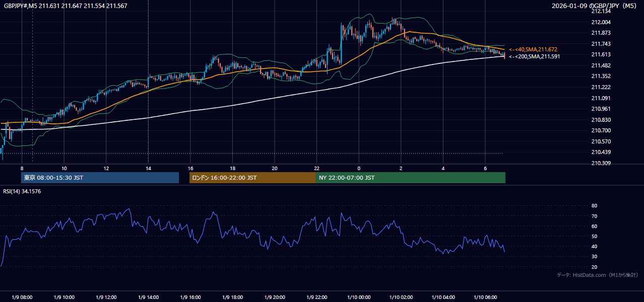Click the 1/10 04:00 time axis label
This screenshot has height=302, width=644.
443,297
